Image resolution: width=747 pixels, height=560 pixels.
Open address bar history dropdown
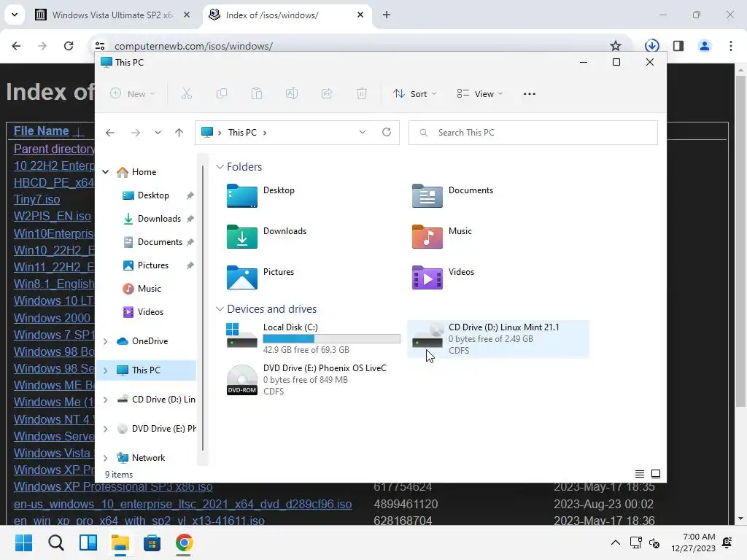[x=363, y=132]
